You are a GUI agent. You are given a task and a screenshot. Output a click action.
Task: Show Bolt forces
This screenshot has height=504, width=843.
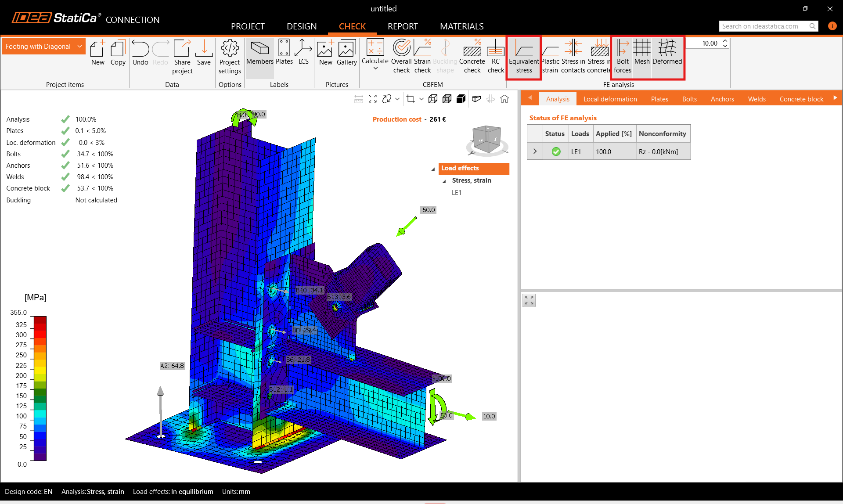point(622,57)
